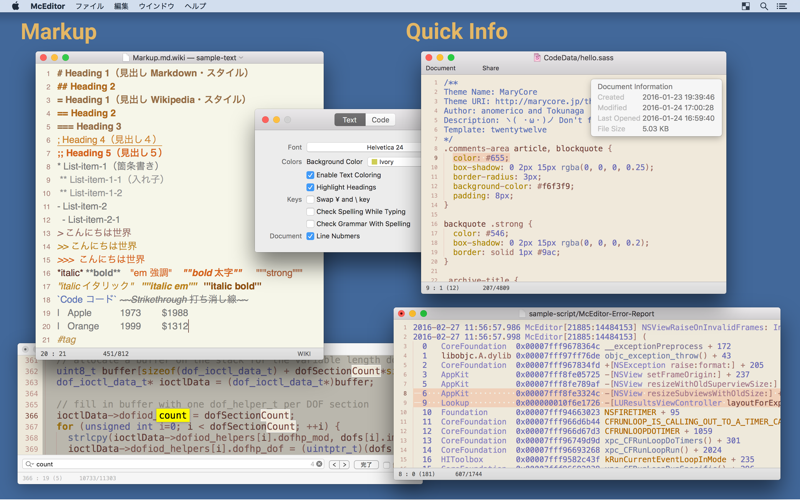The image size is (800, 500).
Task: Click the Created date 2016-01-23 19:39:46
Action: pos(678,97)
